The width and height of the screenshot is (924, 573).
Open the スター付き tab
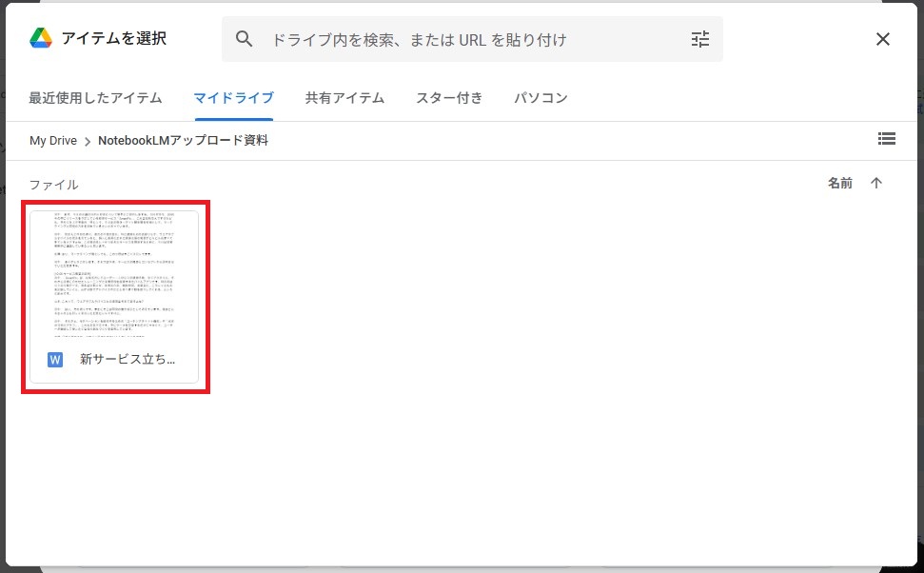tap(449, 97)
